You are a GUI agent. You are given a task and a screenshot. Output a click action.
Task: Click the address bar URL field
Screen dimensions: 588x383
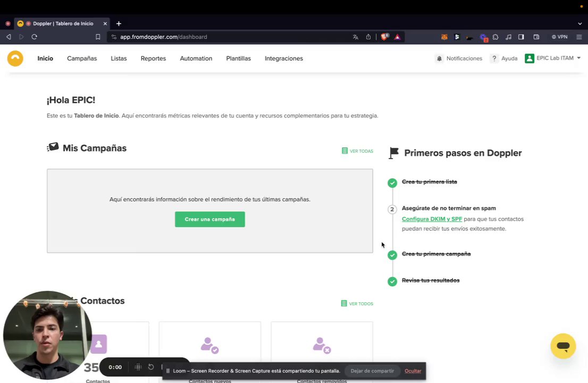click(232, 37)
